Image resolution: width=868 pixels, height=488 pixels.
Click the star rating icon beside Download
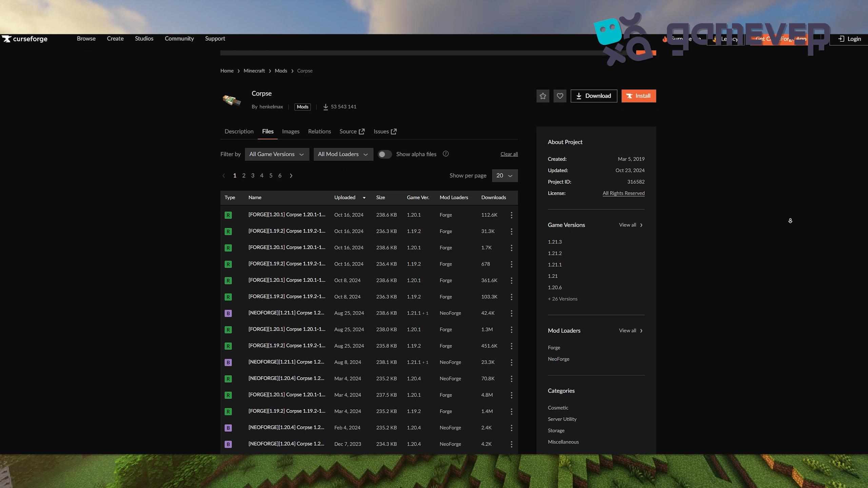coord(542,96)
